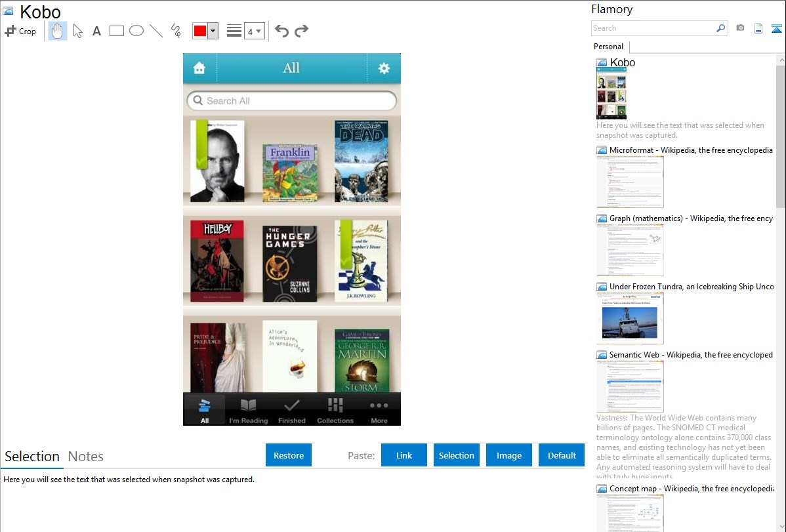Click the Restore button

click(x=289, y=455)
